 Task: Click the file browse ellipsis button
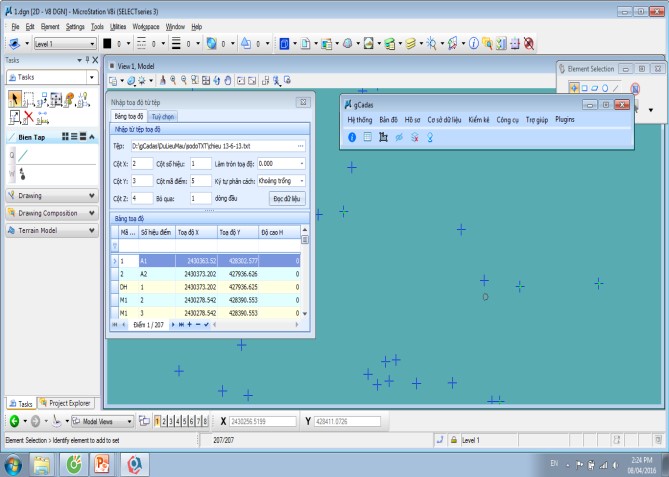300,146
